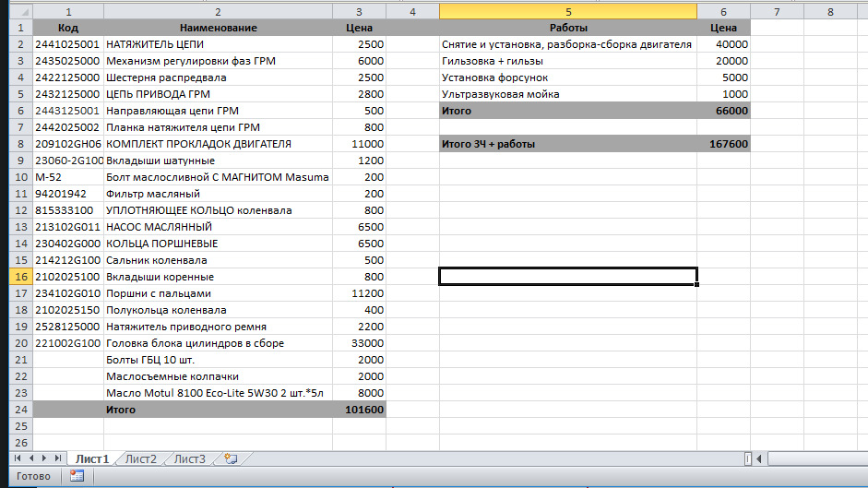Click the 'Работы' header cell
Image resolution: width=868 pixels, height=488 pixels.
(568, 28)
